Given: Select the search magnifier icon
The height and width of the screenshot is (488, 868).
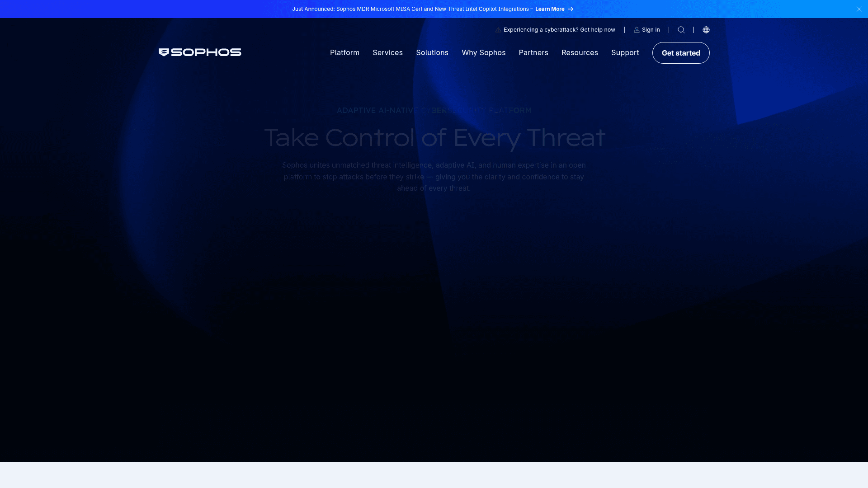Looking at the screenshot, I should point(681,30).
